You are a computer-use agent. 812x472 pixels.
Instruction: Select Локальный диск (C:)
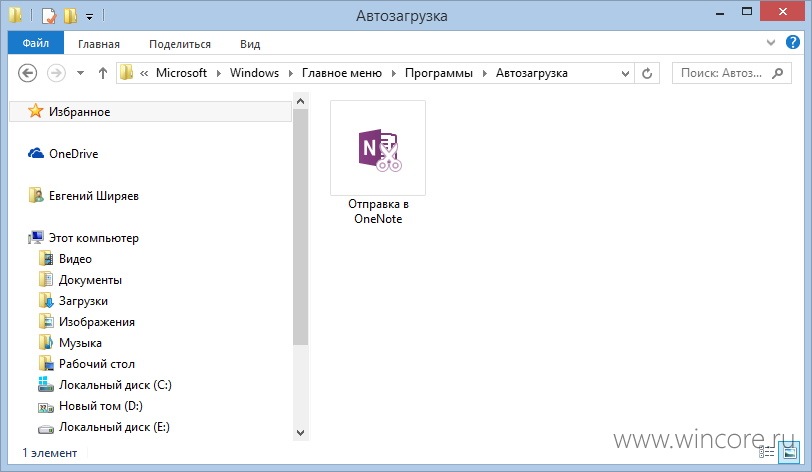[115, 385]
